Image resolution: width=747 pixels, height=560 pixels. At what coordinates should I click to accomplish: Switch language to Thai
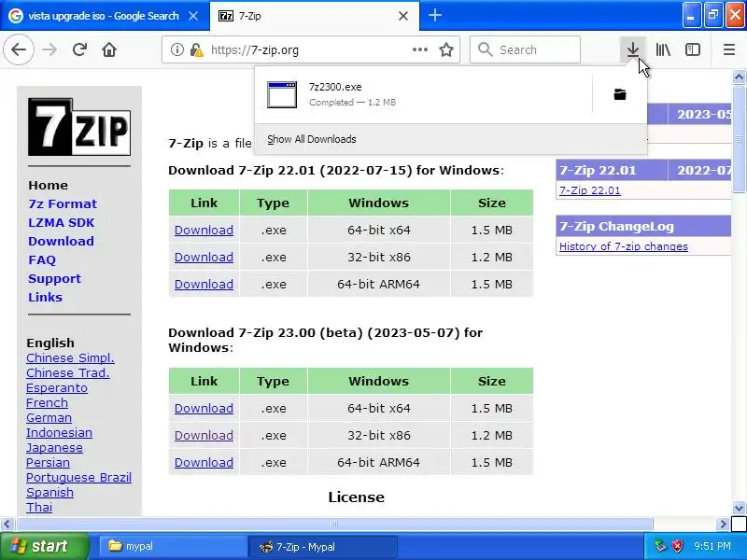coord(39,507)
